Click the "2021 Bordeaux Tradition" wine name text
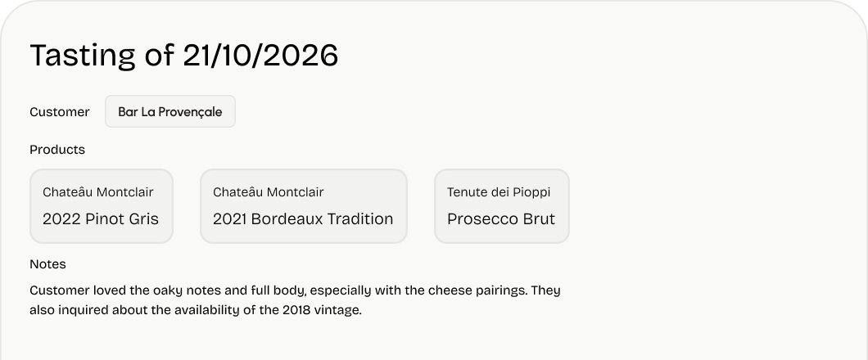868x360 pixels. [x=303, y=219]
